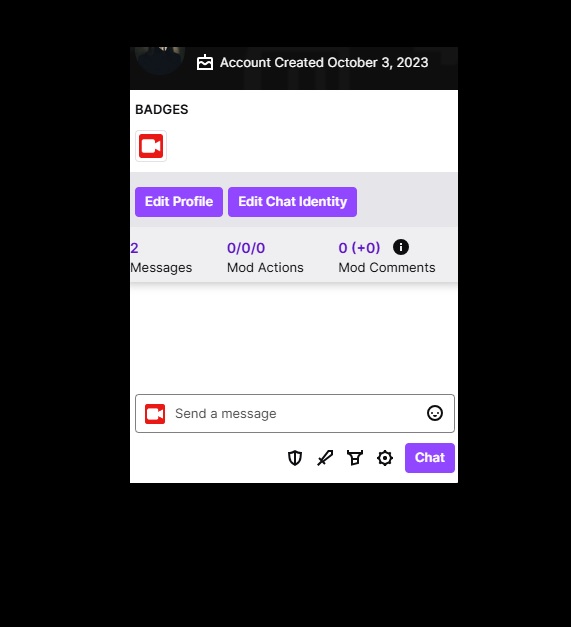This screenshot has height=627, width=571.
Task: Focus the Send a message field
Action: [295, 413]
